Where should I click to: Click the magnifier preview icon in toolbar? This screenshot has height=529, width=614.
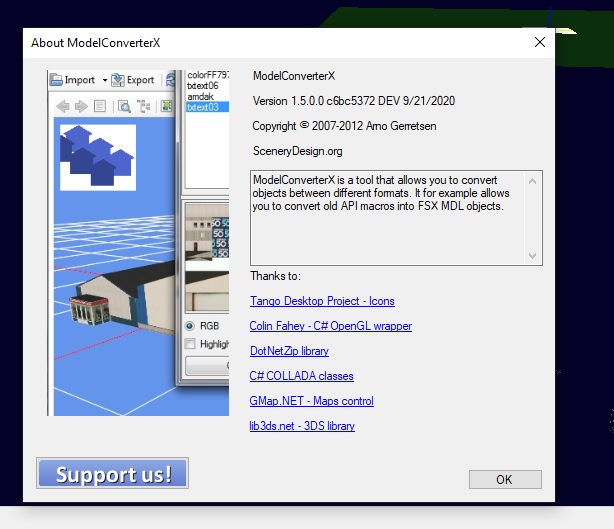[124, 106]
